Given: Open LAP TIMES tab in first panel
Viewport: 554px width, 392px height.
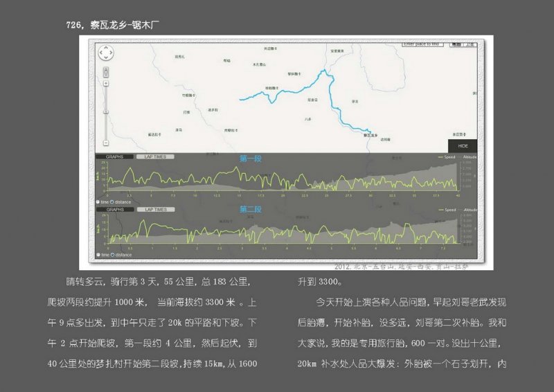Looking at the screenshot, I should click(x=155, y=157).
